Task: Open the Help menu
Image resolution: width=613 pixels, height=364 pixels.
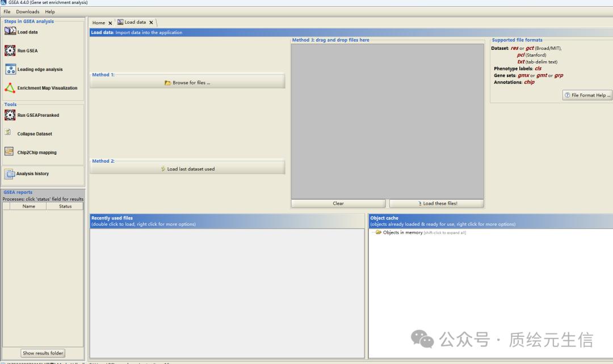Action: pyautogui.click(x=50, y=12)
